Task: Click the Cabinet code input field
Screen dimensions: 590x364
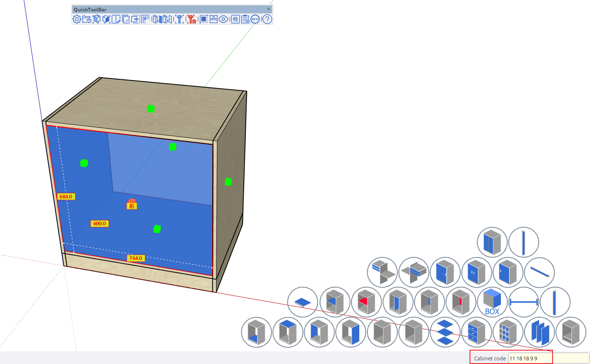Action: point(529,358)
